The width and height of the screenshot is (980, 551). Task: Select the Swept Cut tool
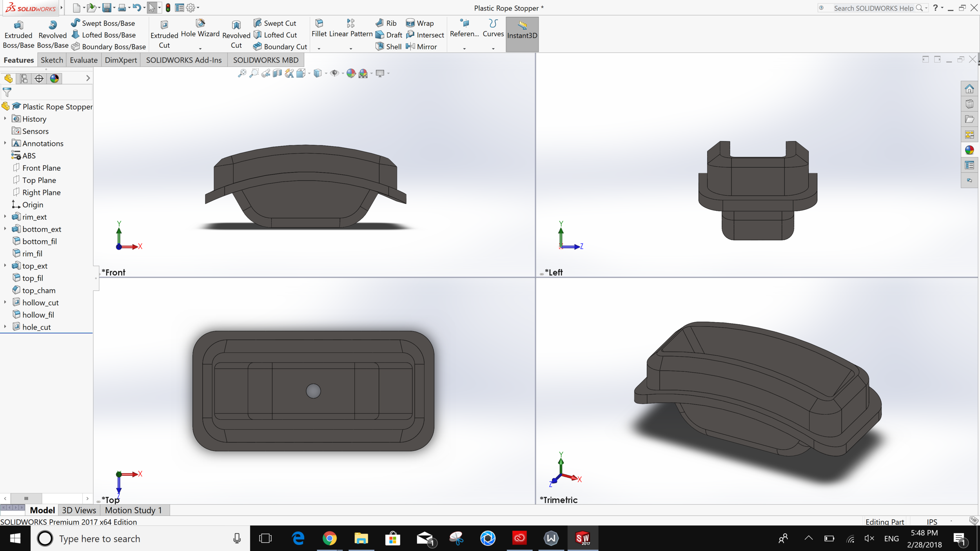(274, 23)
